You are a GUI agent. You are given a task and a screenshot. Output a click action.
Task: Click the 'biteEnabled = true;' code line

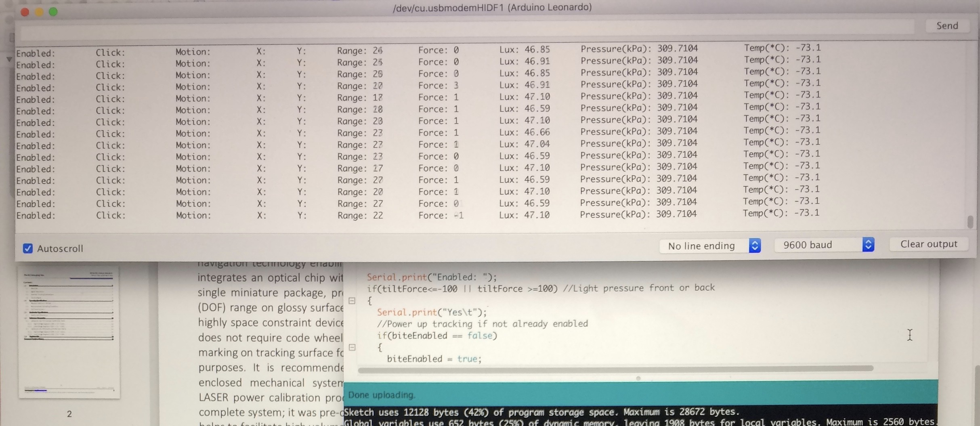pyautogui.click(x=434, y=359)
